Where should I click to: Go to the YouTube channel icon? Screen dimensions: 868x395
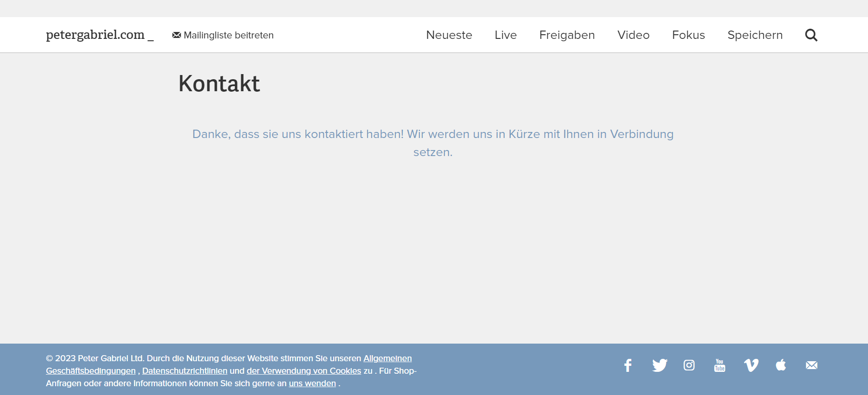[720, 365]
